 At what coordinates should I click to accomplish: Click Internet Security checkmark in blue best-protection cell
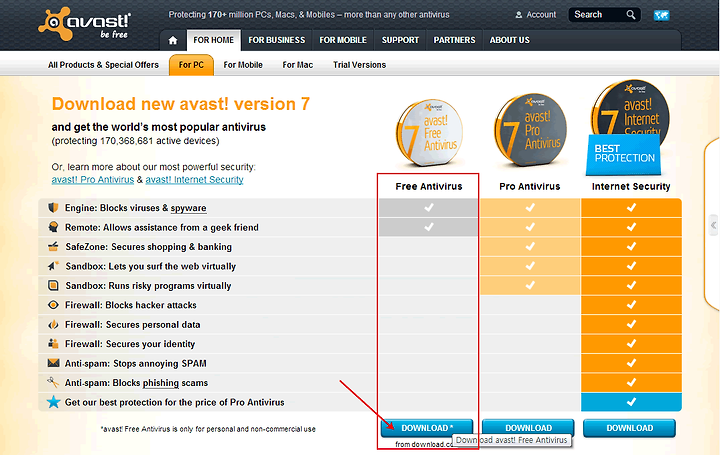[x=631, y=402]
